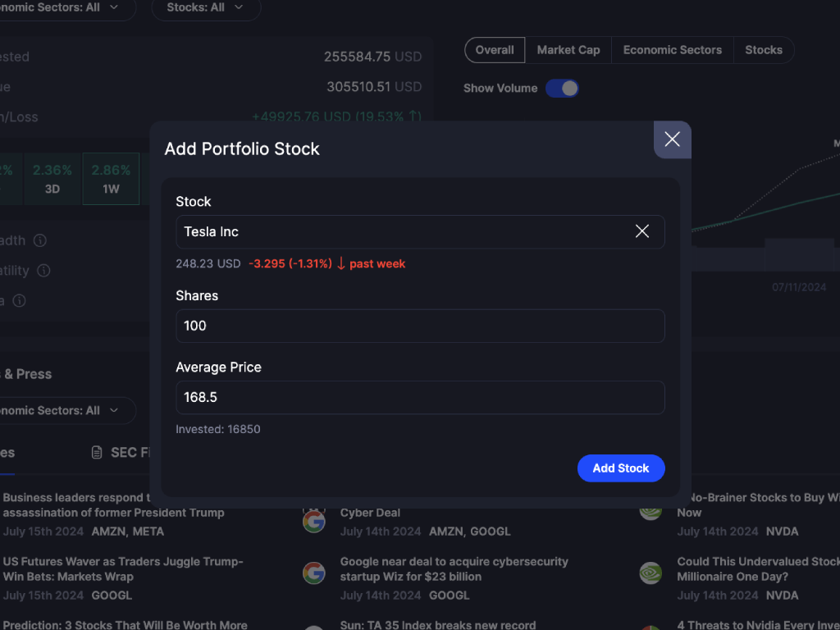Click the Average Price input field

(420, 398)
